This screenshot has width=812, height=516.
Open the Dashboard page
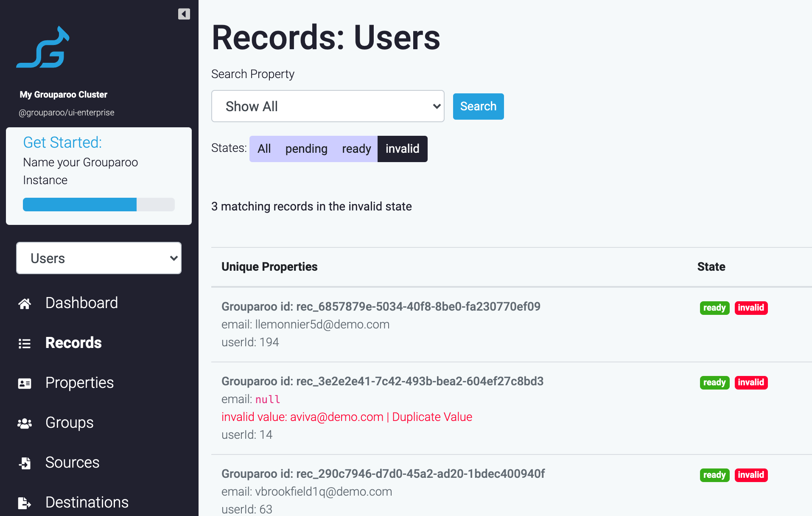coord(81,303)
